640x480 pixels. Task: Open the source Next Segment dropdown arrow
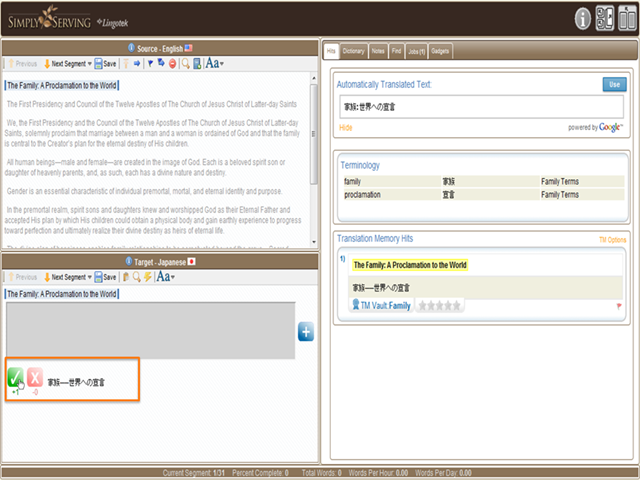coord(90,64)
